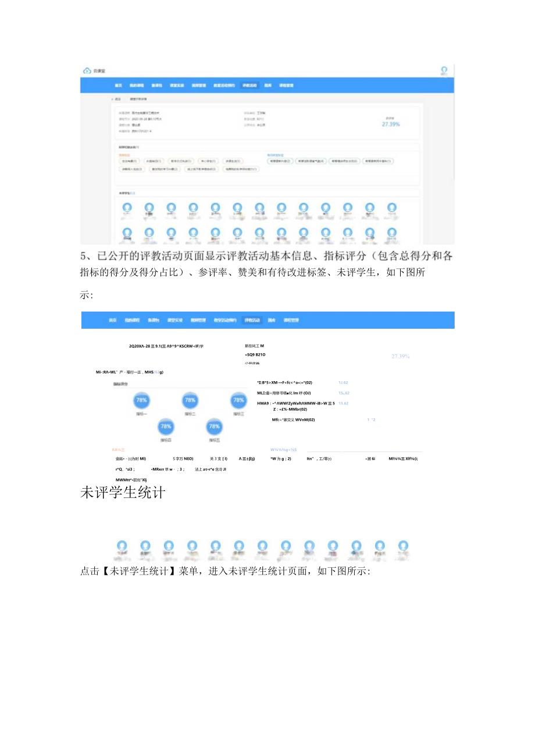Click the 指标四 circular rating icon

coord(165,426)
